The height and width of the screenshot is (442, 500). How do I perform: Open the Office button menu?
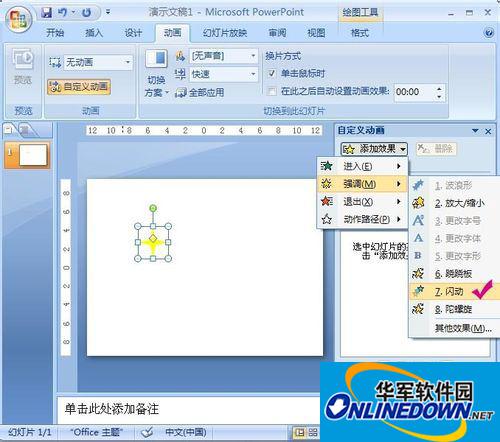(18, 18)
